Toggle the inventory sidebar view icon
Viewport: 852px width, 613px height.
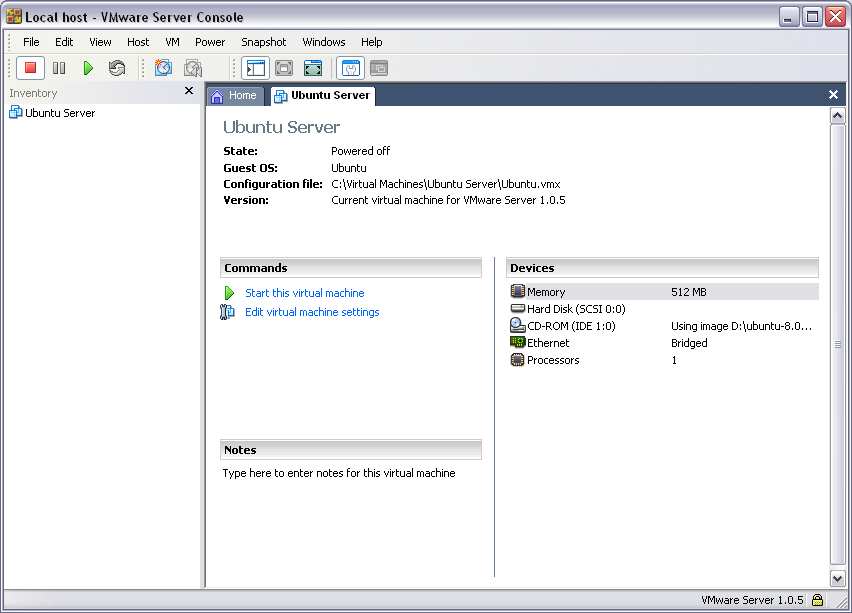pos(255,68)
